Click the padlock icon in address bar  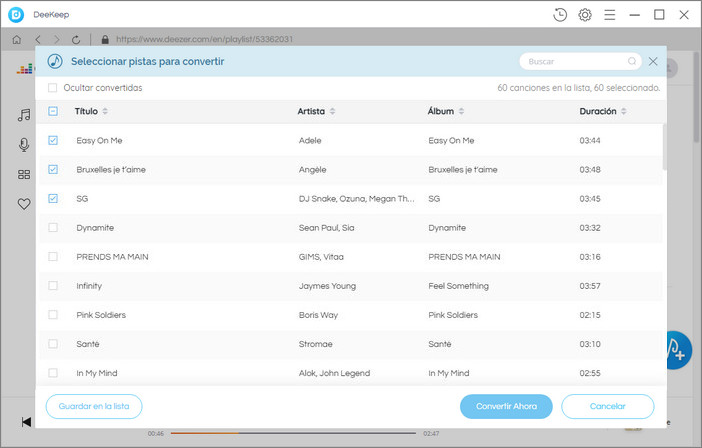[x=105, y=39]
